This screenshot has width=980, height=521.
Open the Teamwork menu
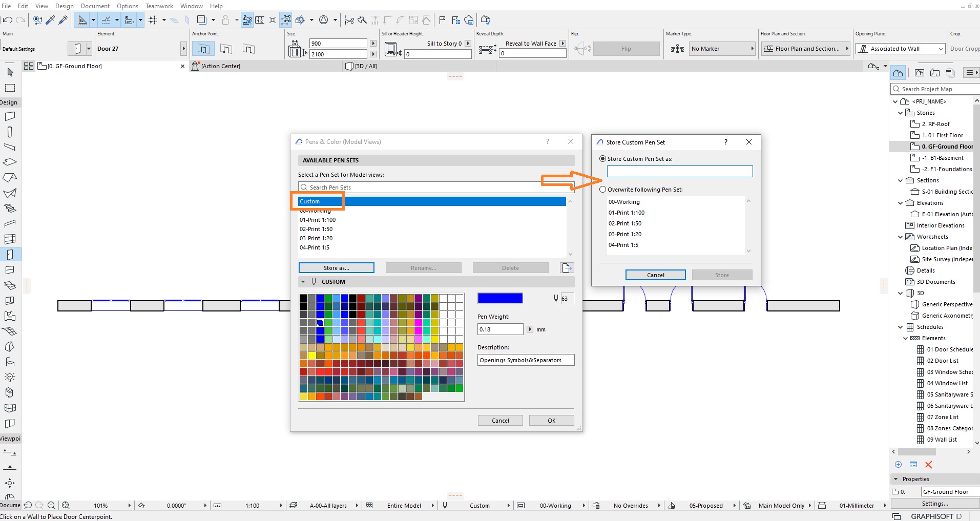pyautogui.click(x=159, y=6)
